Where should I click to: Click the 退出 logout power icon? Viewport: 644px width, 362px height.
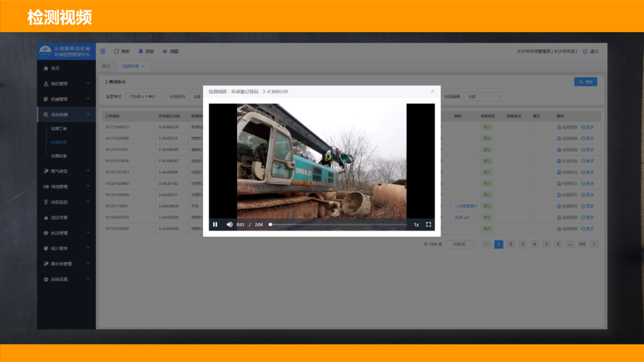585,52
